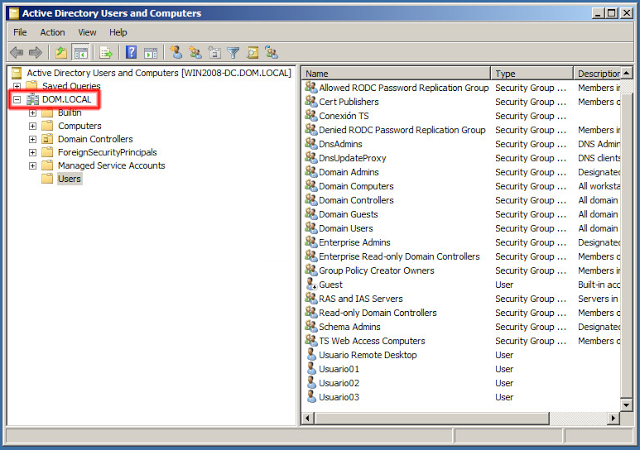Click the Active Directory root node icon

16,73
